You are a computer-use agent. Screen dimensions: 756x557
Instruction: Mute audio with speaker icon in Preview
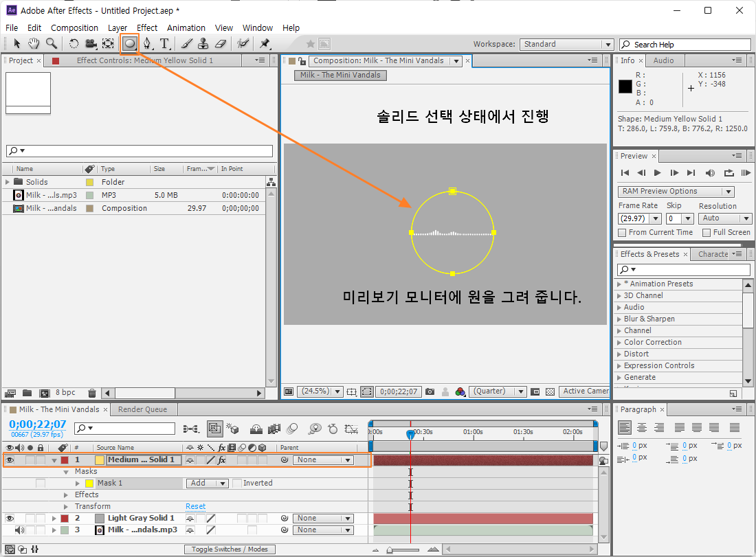(x=710, y=173)
